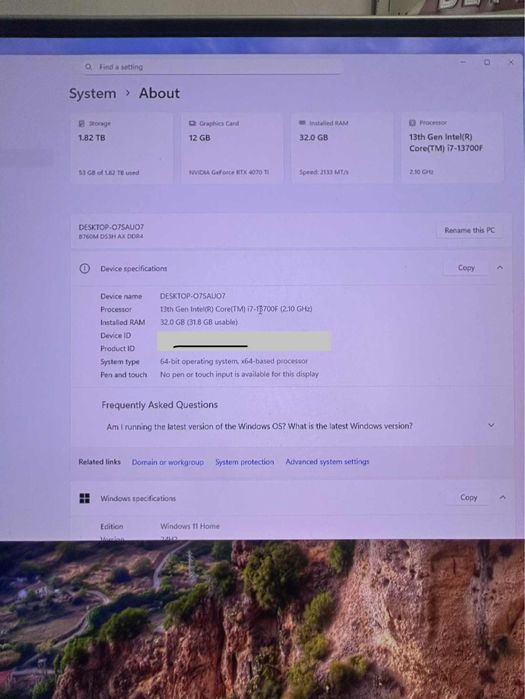Image resolution: width=525 pixels, height=699 pixels.
Task: Collapse the Windows specifications section
Action: (x=502, y=497)
